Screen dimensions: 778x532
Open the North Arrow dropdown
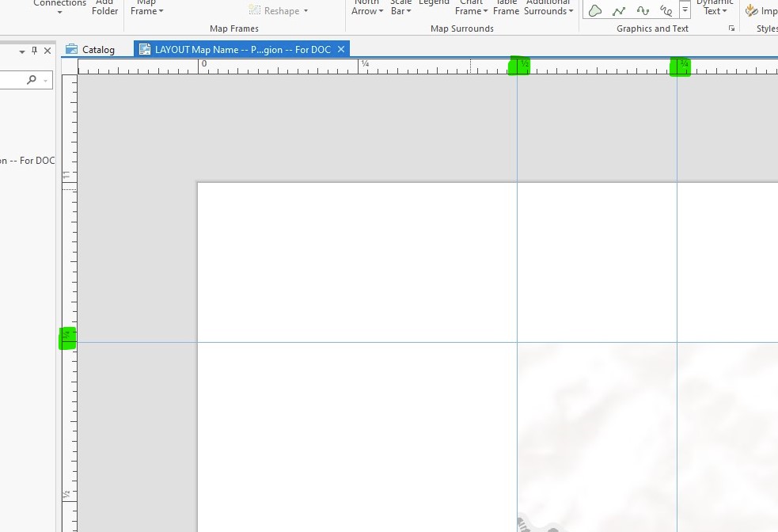[x=367, y=8]
